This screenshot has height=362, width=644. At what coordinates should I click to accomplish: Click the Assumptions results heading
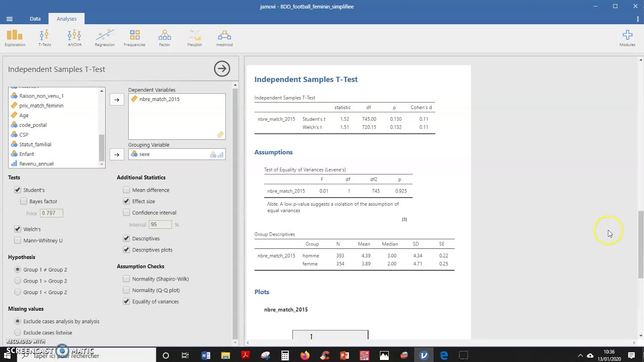(273, 152)
